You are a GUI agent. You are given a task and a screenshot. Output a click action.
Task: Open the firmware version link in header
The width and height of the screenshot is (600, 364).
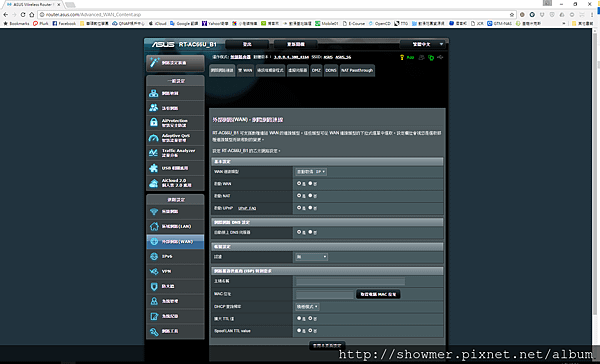click(291, 57)
